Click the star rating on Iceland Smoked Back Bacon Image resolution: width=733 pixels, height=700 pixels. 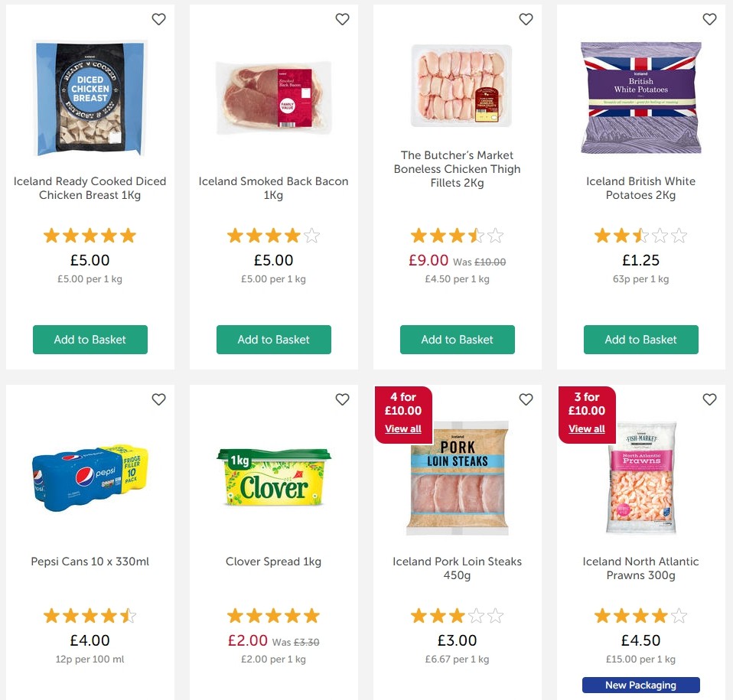(273, 235)
